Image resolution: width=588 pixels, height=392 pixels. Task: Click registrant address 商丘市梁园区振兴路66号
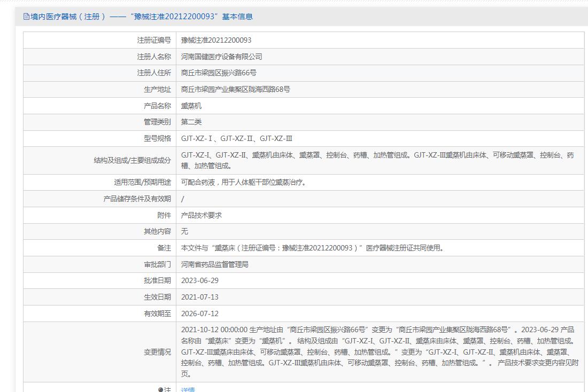(x=219, y=73)
